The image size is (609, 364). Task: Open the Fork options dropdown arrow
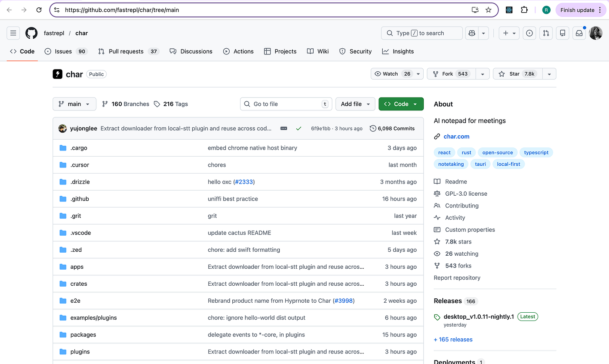click(x=482, y=74)
